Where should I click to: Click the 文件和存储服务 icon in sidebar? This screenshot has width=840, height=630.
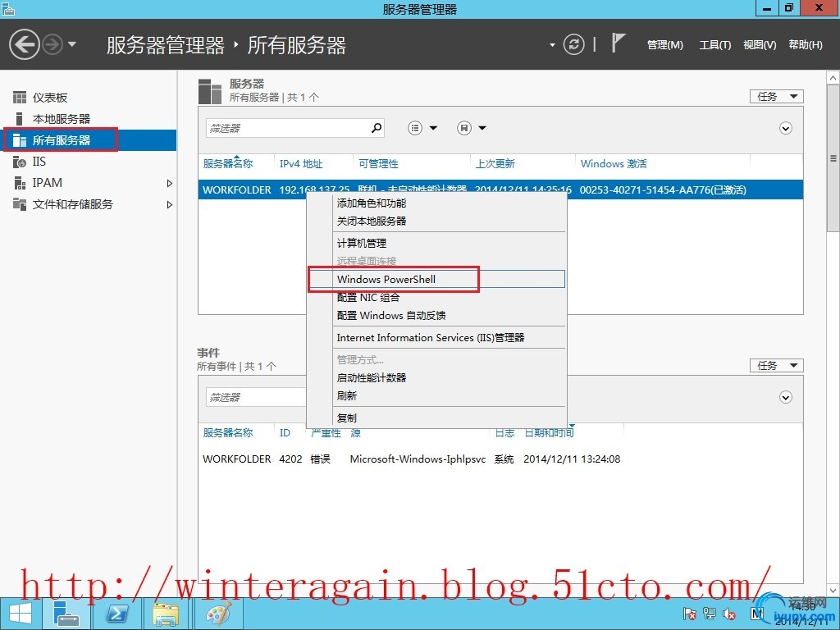(x=20, y=204)
